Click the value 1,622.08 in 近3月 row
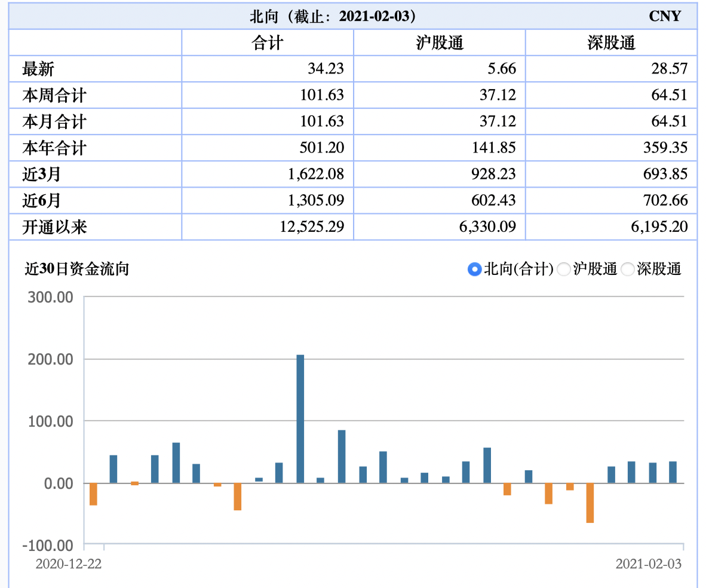This screenshot has height=588, width=706. coord(315,174)
